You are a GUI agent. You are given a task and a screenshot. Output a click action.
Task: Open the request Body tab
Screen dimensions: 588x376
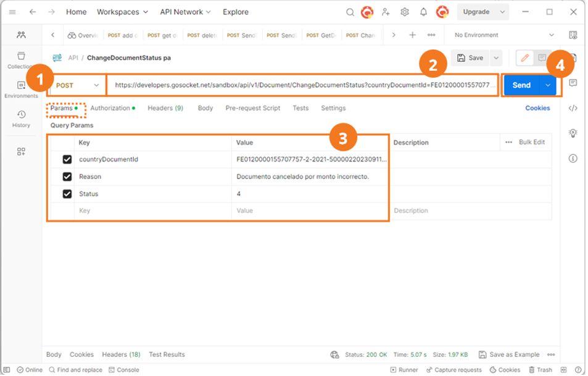(x=205, y=109)
